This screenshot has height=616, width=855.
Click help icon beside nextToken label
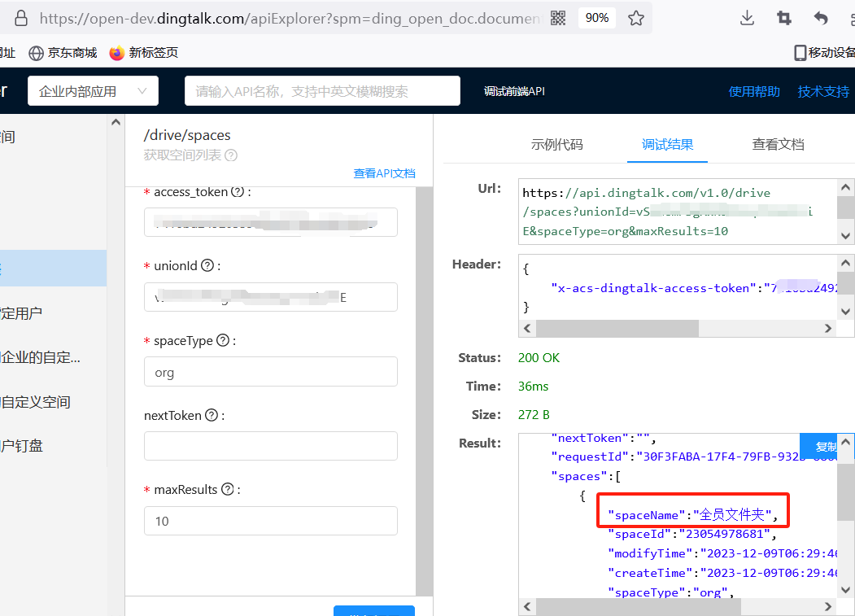[x=211, y=415]
